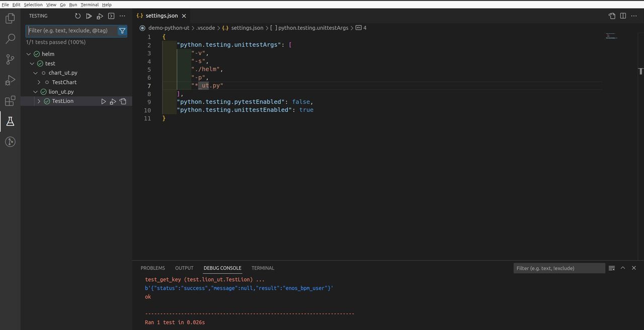Click the Run All Tests icon
Screen dimensions: 644x330
(89, 16)
